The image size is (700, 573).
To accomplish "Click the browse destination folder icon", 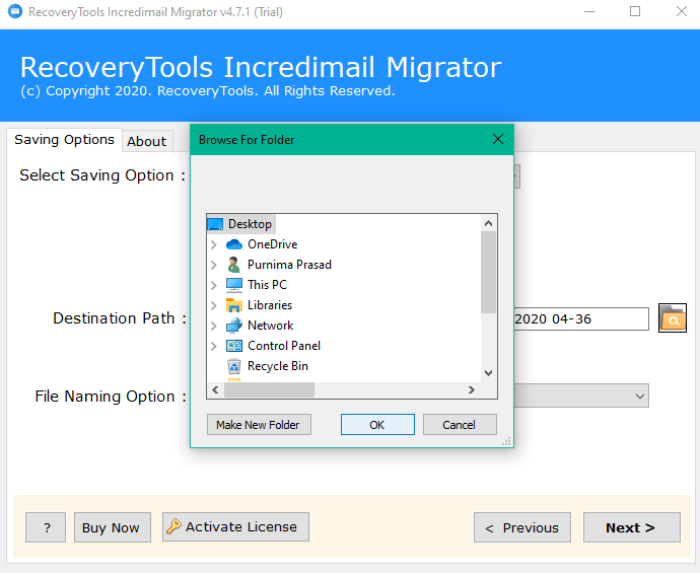I will click(x=672, y=318).
